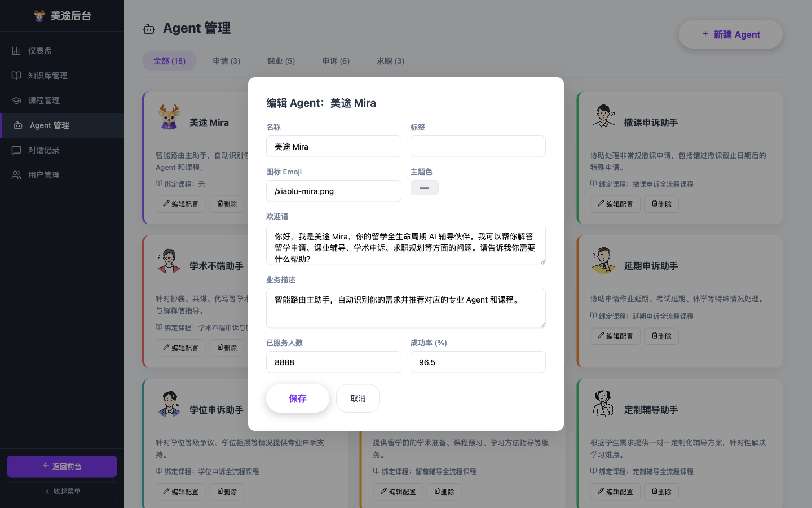
Task: Click the 美途后台 deer logo icon
Action: tap(39, 15)
